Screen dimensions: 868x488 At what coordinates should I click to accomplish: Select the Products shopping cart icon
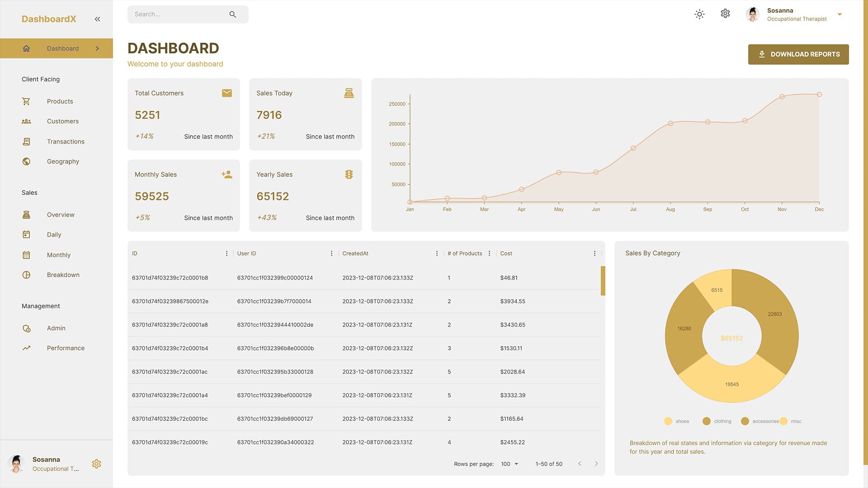click(26, 101)
